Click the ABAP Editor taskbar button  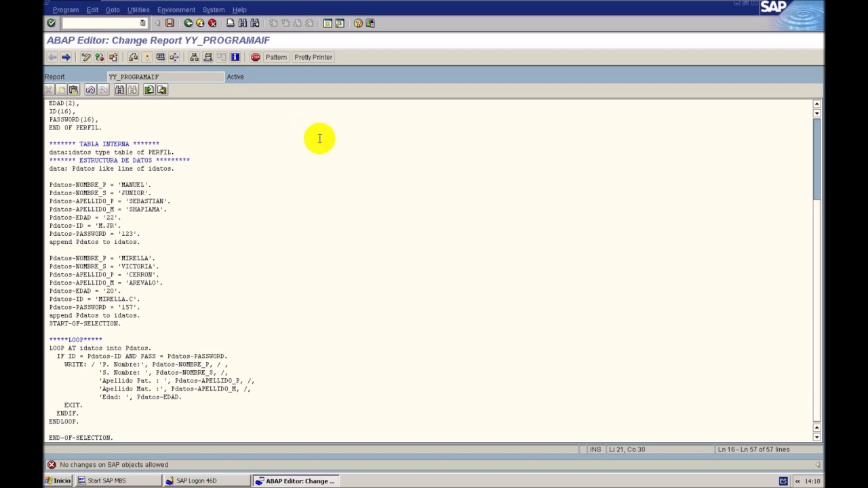[296, 481]
